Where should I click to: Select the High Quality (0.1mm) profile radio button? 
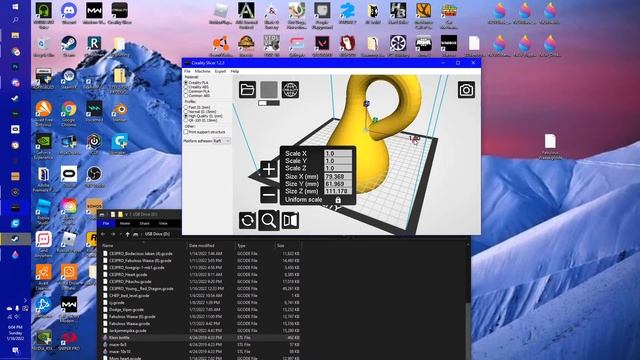(186, 116)
